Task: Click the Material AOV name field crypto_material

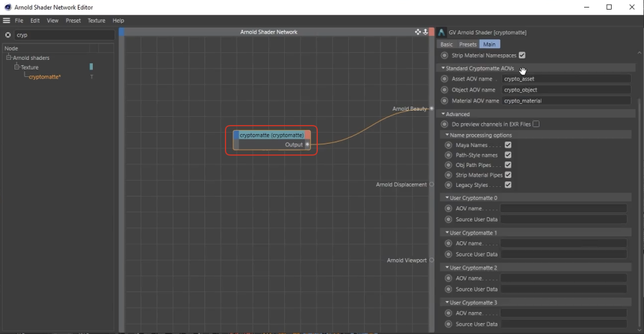Action: 566,100
